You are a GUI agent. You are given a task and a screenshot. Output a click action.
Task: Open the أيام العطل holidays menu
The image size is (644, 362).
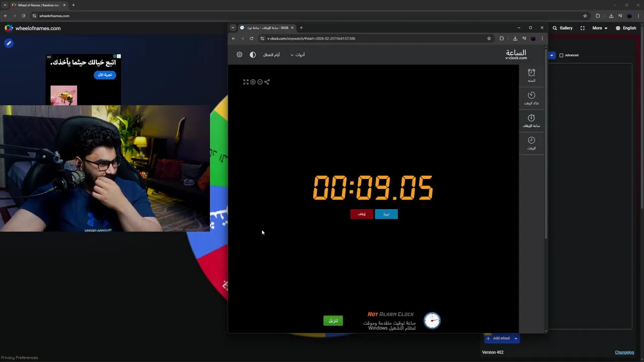(271, 55)
